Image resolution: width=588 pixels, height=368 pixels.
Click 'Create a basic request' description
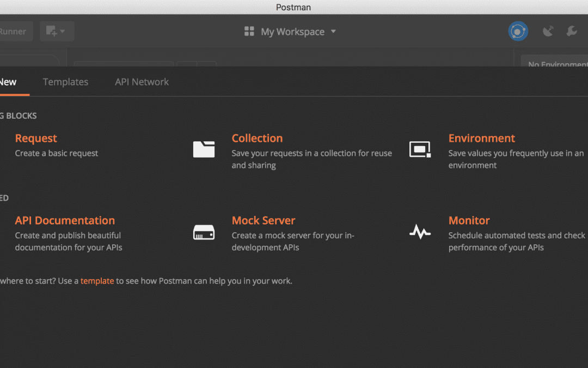[56, 153]
